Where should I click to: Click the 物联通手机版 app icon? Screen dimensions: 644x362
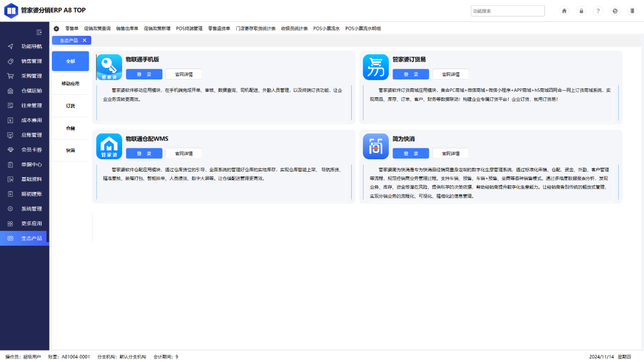(109, 67)
